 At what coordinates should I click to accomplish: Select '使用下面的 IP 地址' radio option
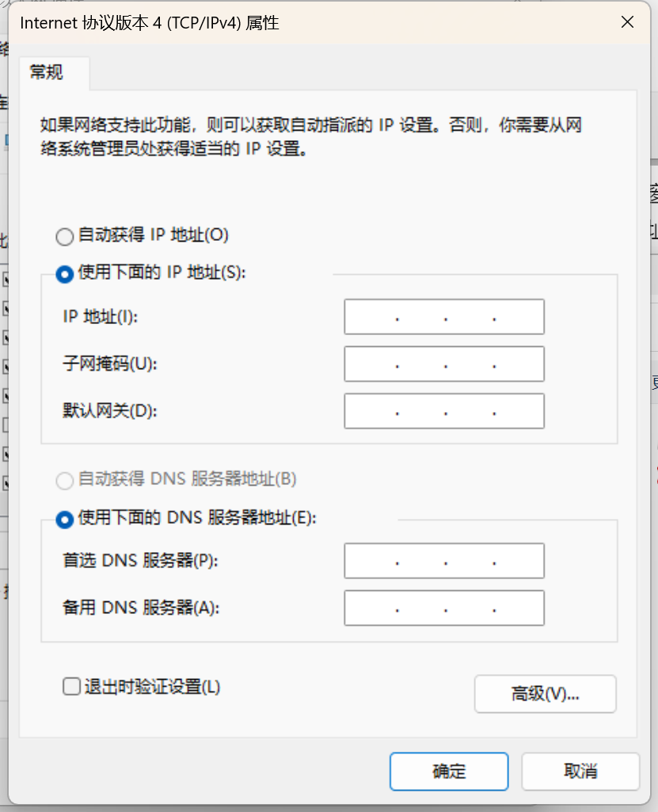click(x=64, y=273)
